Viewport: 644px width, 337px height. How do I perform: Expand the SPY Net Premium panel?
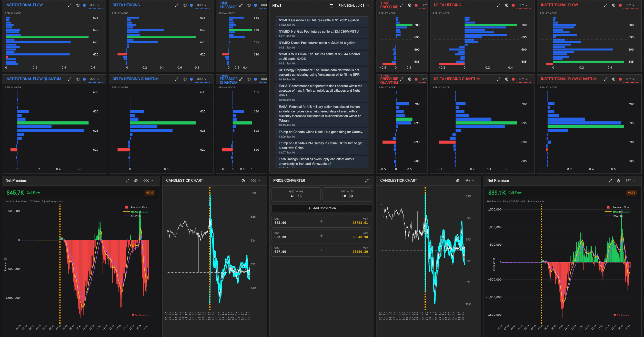tap(610, 181)
